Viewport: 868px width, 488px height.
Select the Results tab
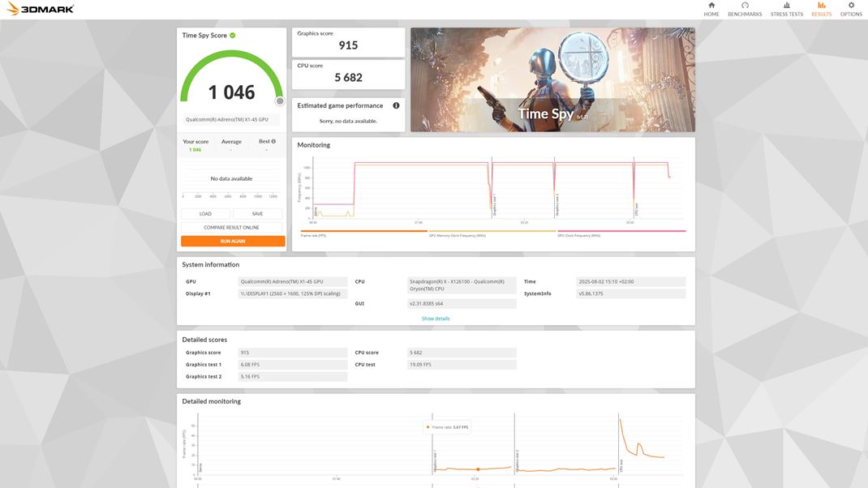tap(822, 10)
